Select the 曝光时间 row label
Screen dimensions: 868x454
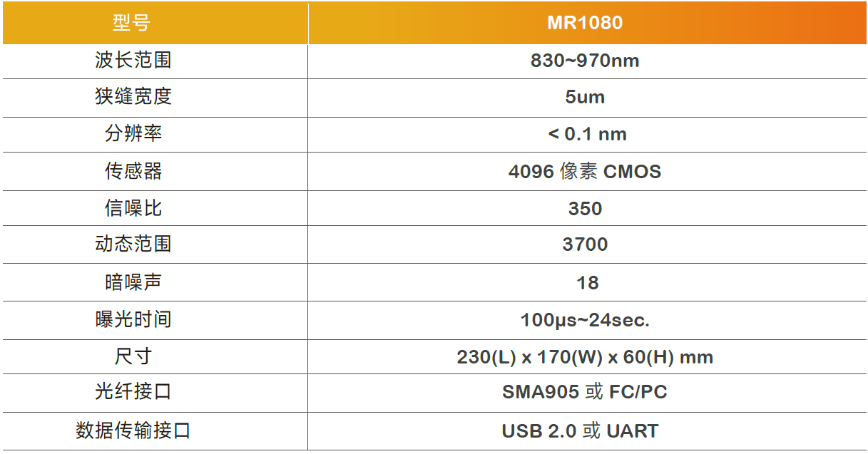(x=133, y=319)
